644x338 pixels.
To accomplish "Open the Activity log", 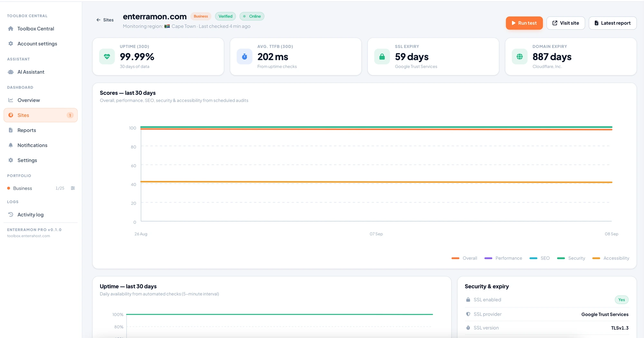I will [x=41, y=214].
